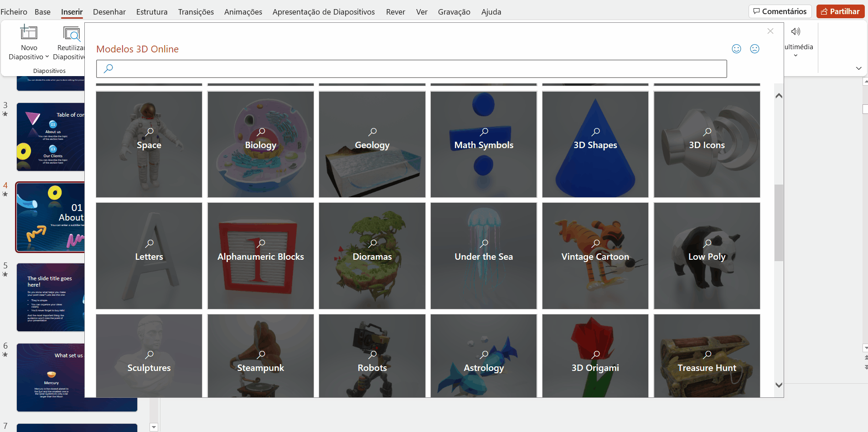Image resolution: width=868 pixels, height=432 pixels.
Task: Click the Reutilizar Diapositivos icon
Action: 72,33
